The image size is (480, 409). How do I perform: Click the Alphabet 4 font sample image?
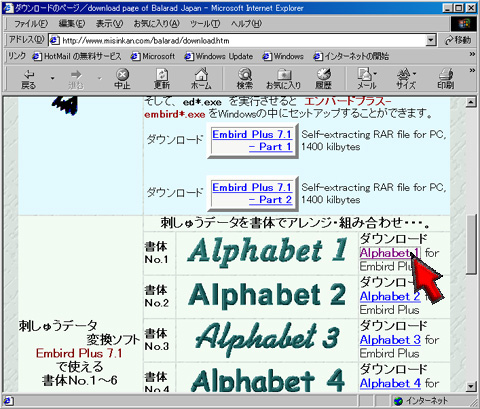coord(267,379)
